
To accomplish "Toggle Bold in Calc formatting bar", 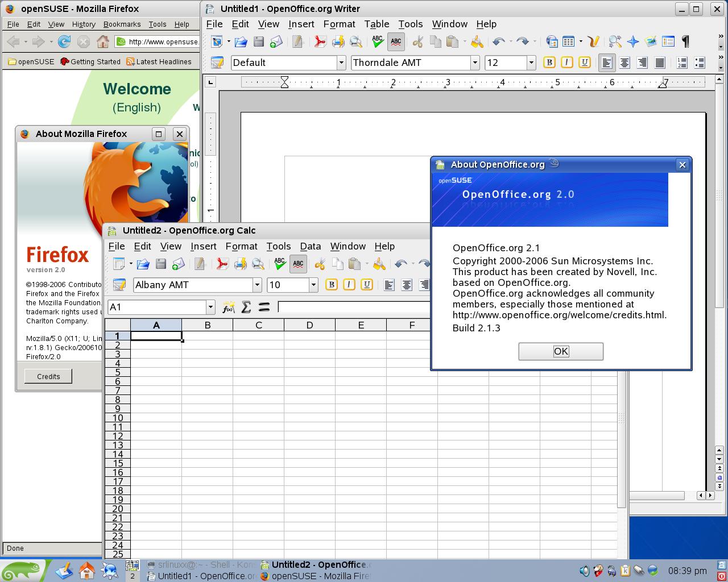I will [x=331, y=285].
